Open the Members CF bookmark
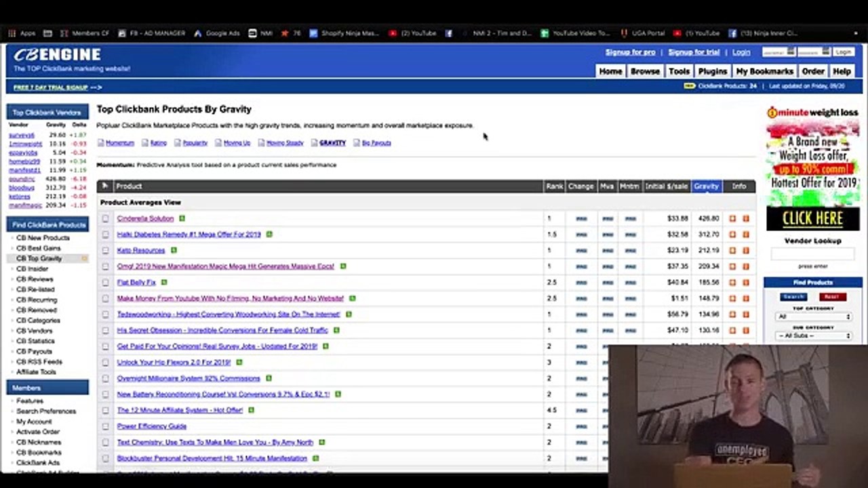This screenshot has width=868, height=488. point(85,33)
